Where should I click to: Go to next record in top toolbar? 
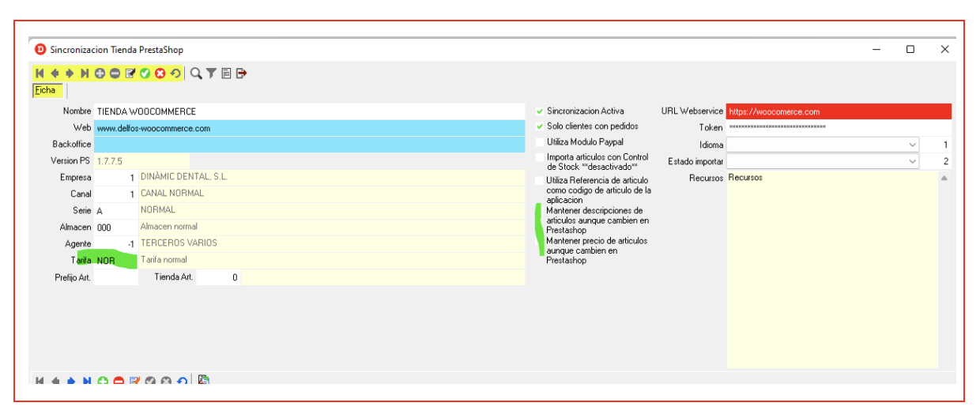pyautogui.click(x=70, y=73)
